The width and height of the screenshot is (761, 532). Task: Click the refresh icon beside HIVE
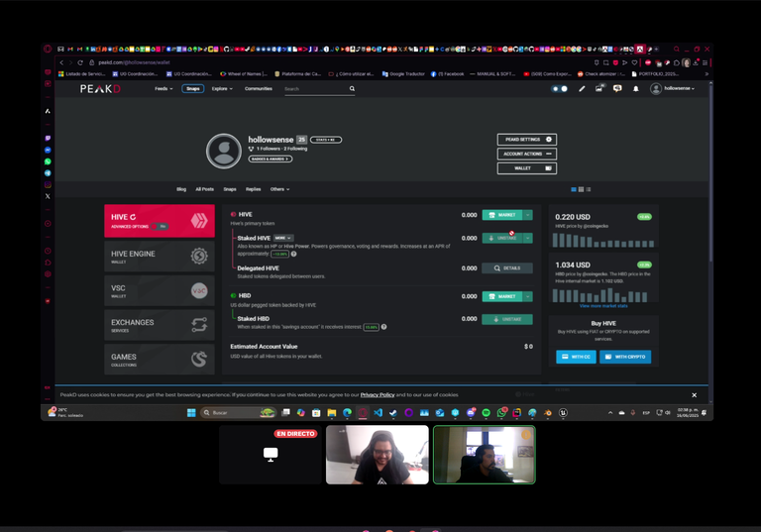[133, 217]
